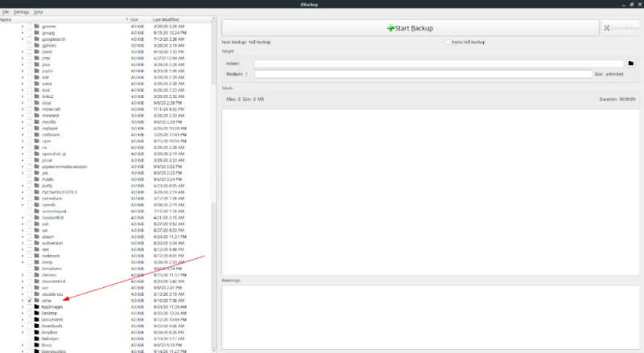This screenshot has width=644, height=353.
Task: Click the .npm folder icon
Action: (36, 141)
